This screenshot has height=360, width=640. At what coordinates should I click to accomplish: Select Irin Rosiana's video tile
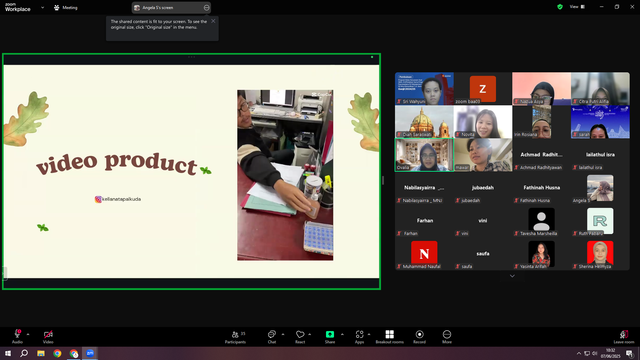(x=542, y=122)
